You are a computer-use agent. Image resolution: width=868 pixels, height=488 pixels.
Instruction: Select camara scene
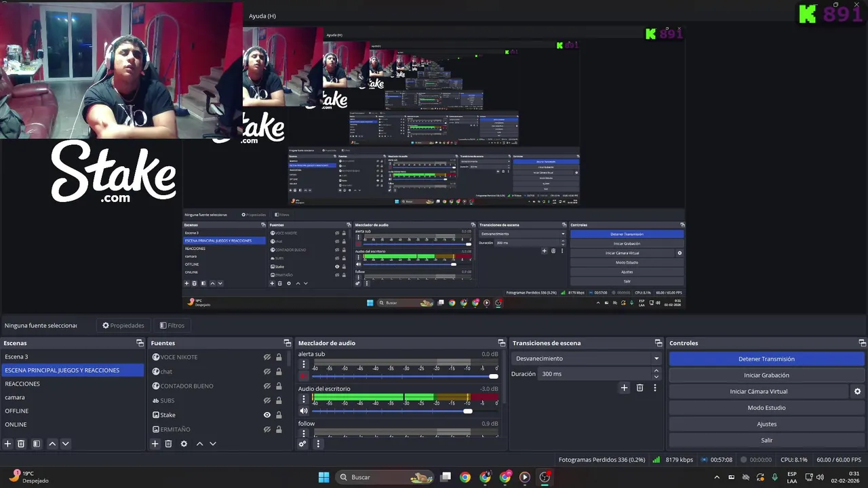72,397
